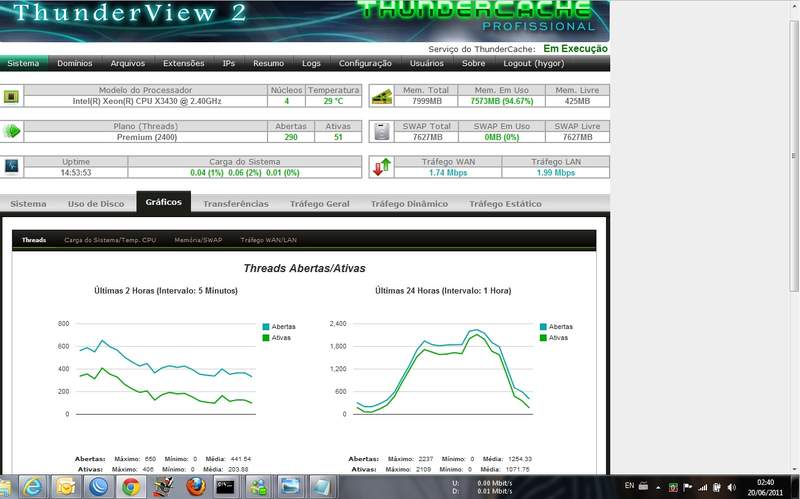
Task: Click the processor chip icon
Action: (x=11, y=96)
